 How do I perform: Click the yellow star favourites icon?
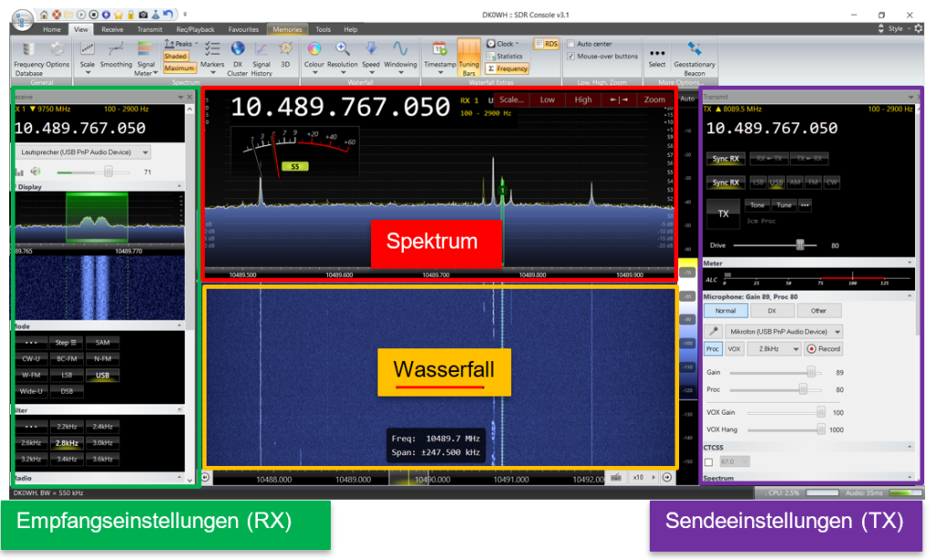[x=118, y=15]
